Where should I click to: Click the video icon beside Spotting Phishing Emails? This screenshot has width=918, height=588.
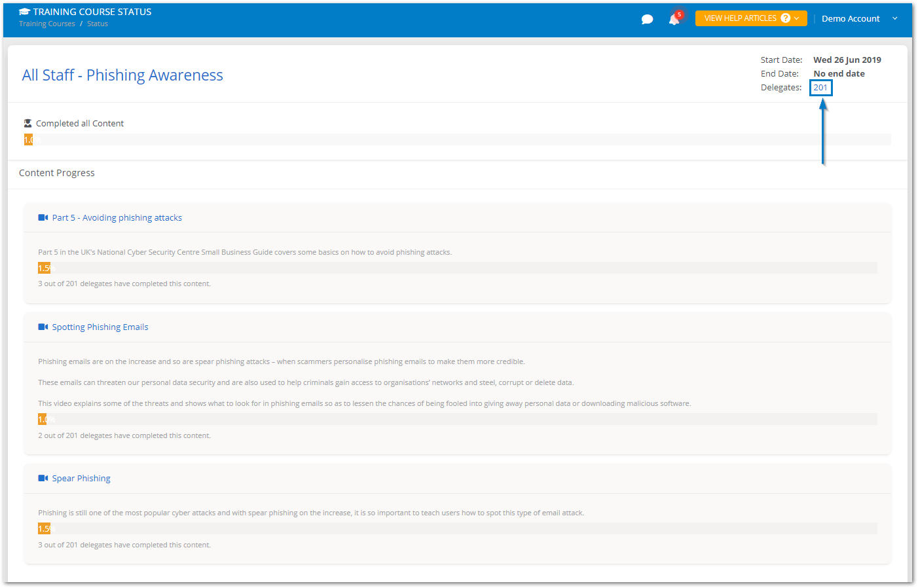point(43,327)
